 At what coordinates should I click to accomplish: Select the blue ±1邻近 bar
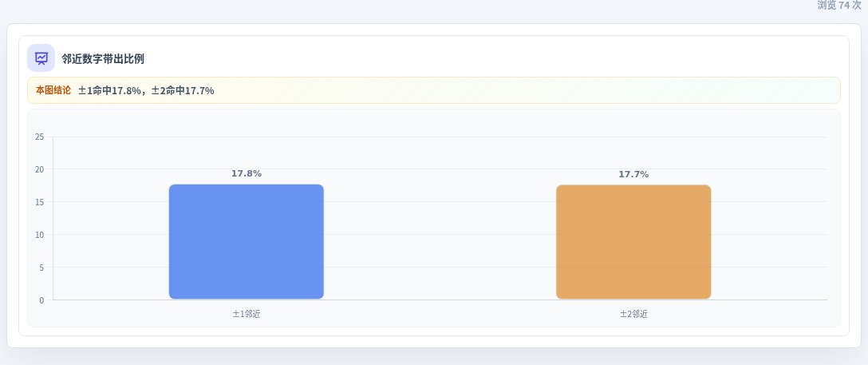(x=247, y=241)
